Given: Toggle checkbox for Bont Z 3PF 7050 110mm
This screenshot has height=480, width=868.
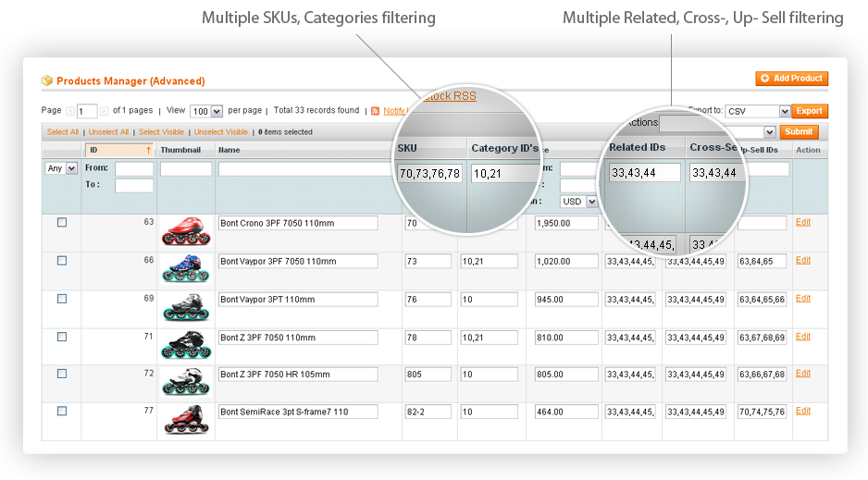Looking at the screenshot, I should pyautogui.click(x=62, y=337).
